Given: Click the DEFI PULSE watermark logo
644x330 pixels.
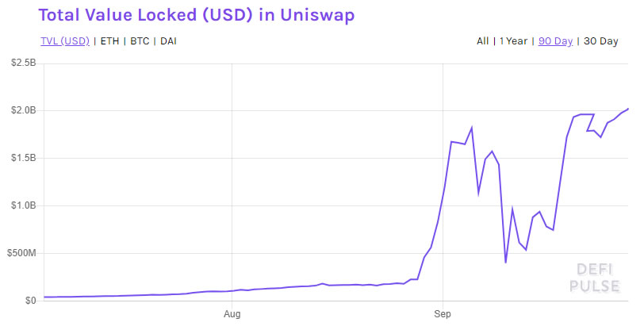Looking at the screenshot, I should click(x=594, y=278).
